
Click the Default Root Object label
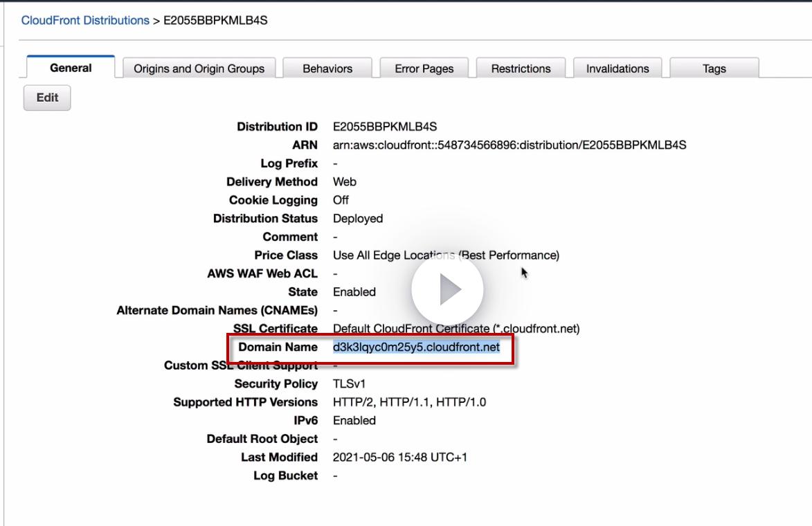pos(262,439)
